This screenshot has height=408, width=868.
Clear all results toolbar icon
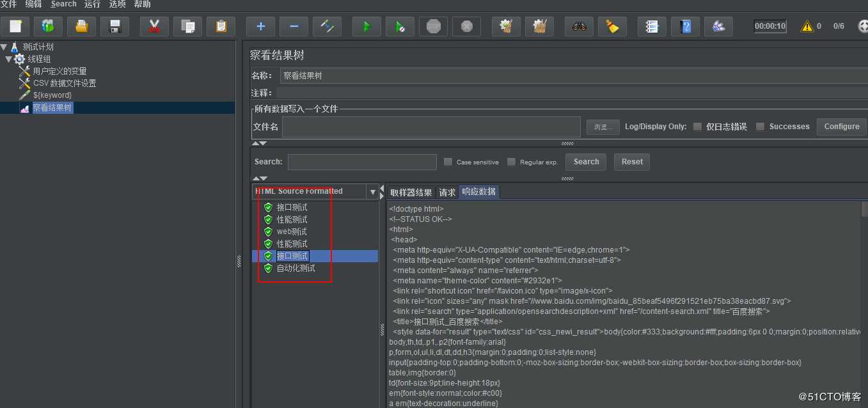tap(540, 26)
